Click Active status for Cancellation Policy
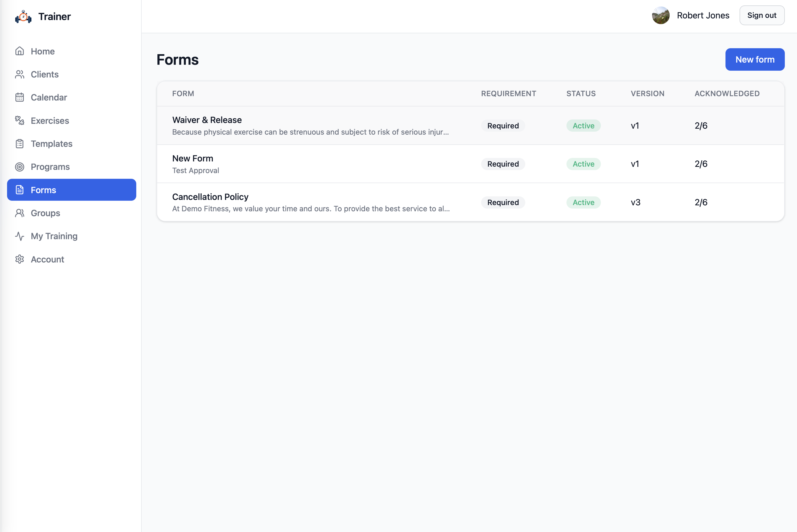 (x=583, y=203)
